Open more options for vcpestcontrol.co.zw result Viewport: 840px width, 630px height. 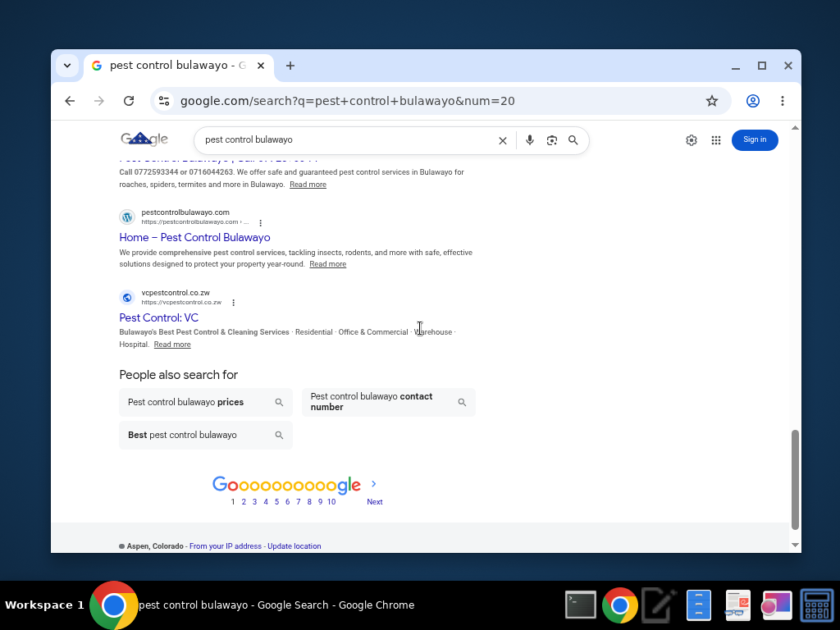234,303
